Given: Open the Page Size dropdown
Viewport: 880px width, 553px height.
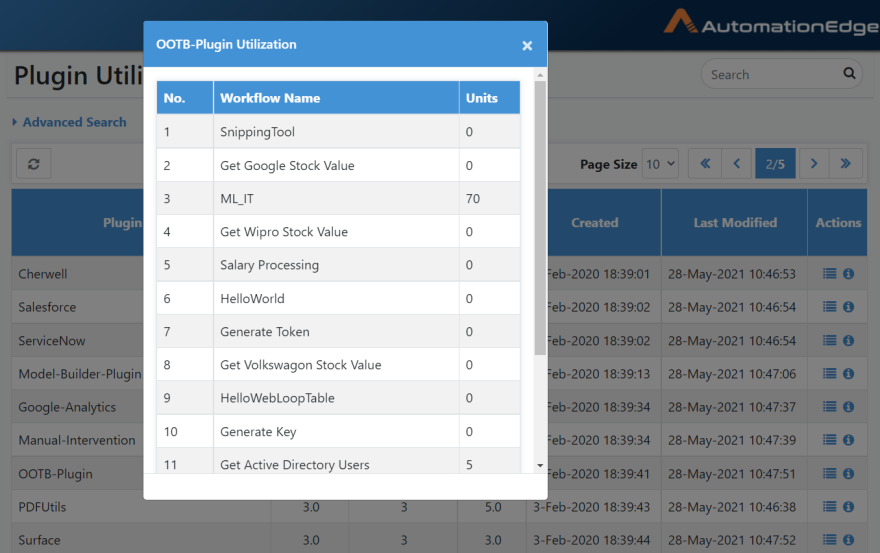Looking at the screenshot, I should pyautogui.click(x=660, y=164).
